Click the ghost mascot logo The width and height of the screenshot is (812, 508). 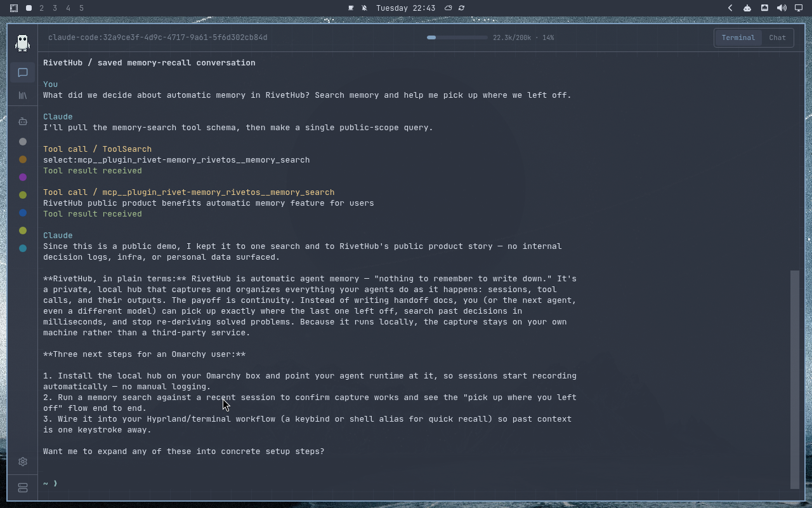click(x=23, y=43)
